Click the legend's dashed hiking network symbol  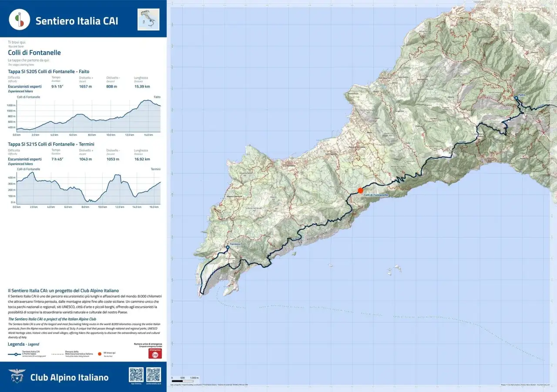(x=57, y=354)
